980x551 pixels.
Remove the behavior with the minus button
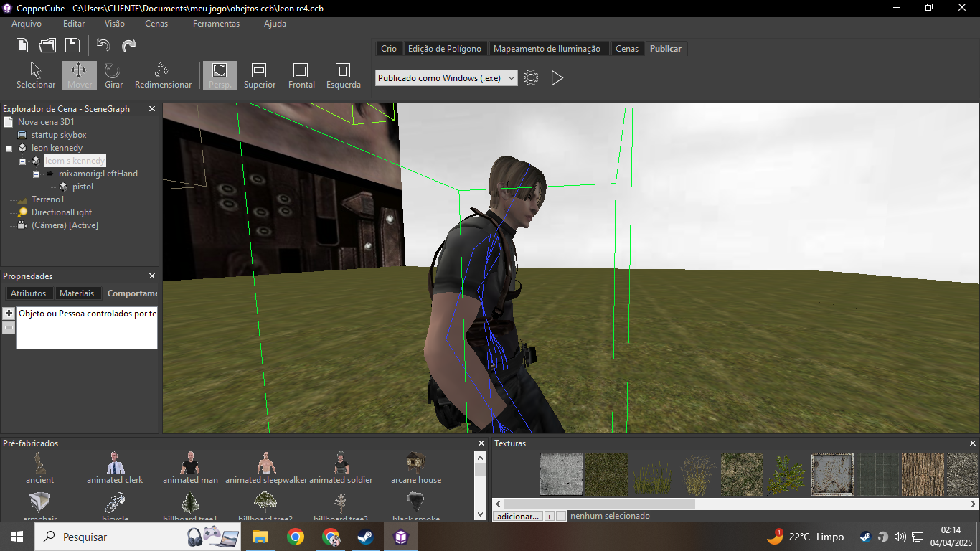[x=9, y=328]
